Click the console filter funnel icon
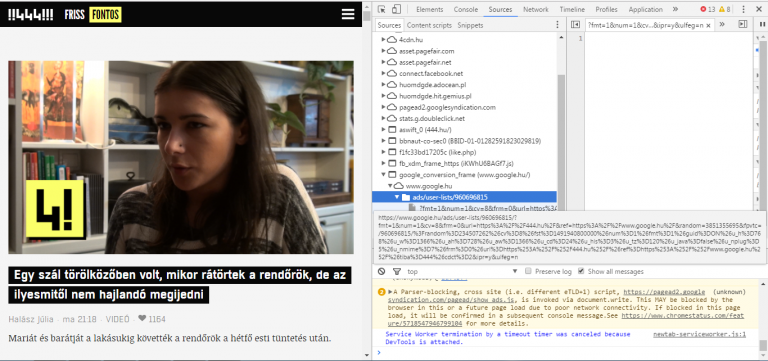The height and width of the screenshot is (361, 768). 397,271
